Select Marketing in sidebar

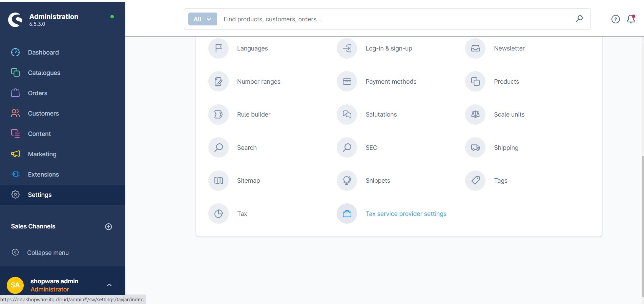[63, 154]
